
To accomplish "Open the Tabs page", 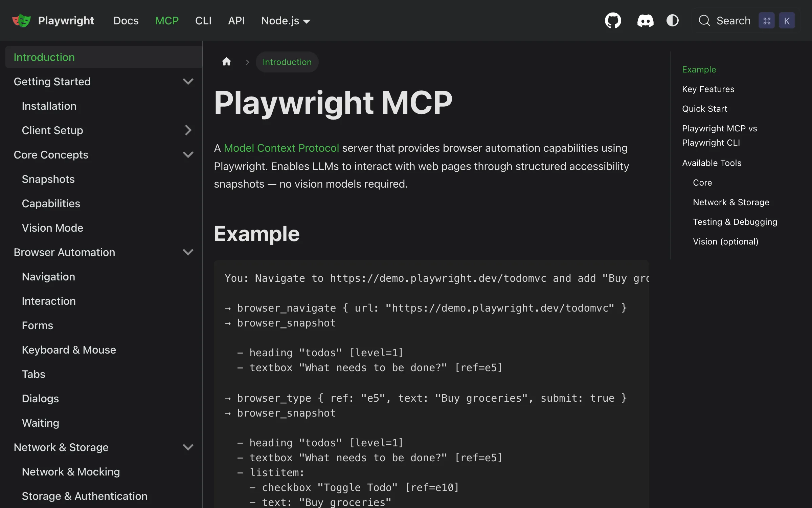I will point(33,374).
